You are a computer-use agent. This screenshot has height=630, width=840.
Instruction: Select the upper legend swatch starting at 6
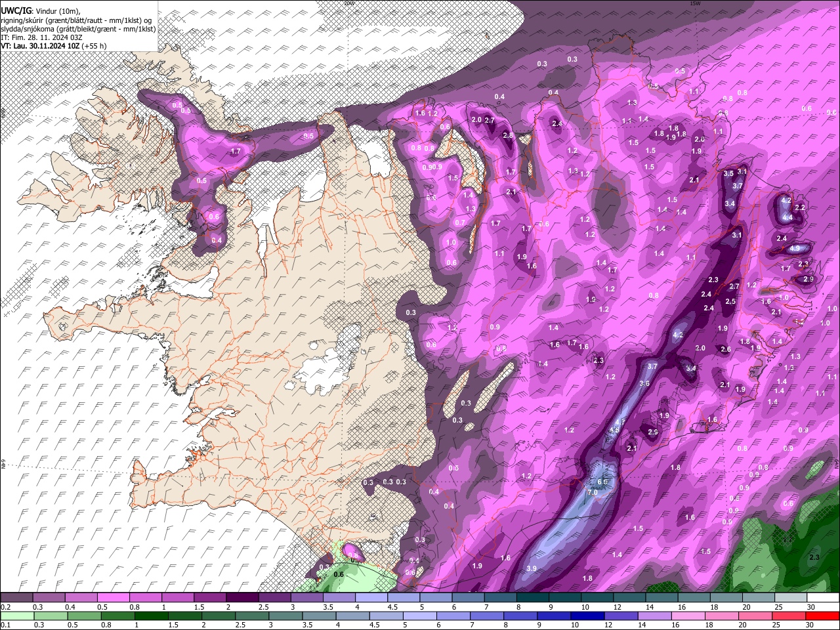pos(469,598)
